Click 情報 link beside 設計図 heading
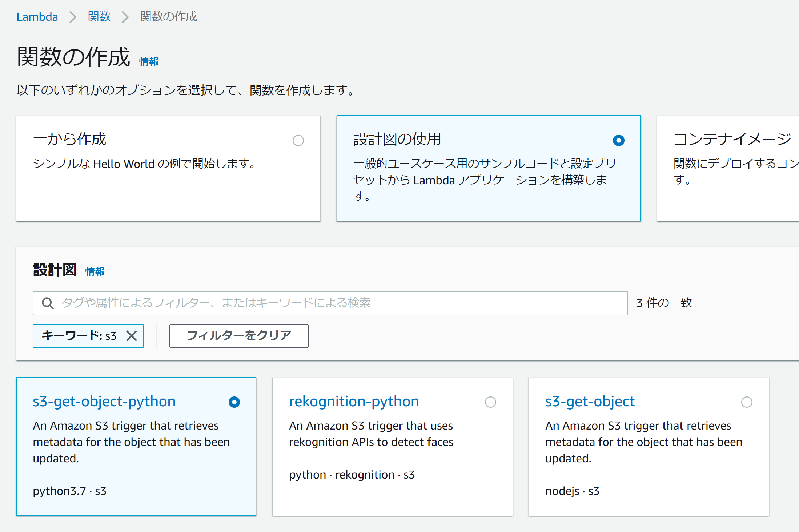Viewport: 799px width, 532px height. [x=95, y=271]
